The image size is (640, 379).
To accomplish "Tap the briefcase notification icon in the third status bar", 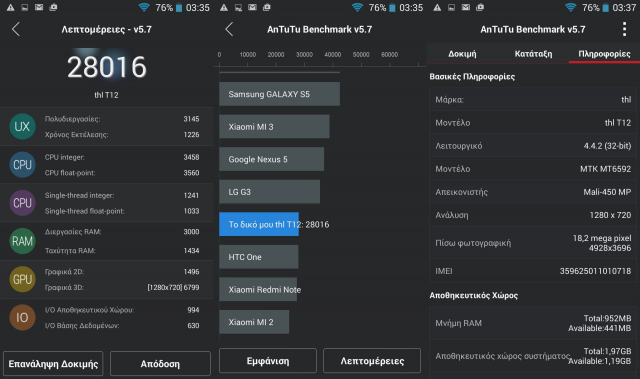I will (480, 7).
